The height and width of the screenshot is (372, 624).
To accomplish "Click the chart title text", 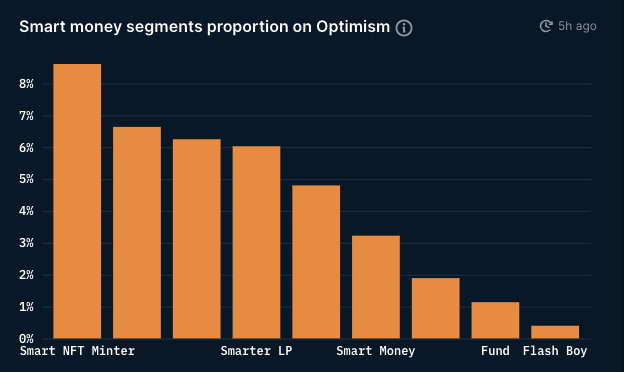I will pos(205,27).
